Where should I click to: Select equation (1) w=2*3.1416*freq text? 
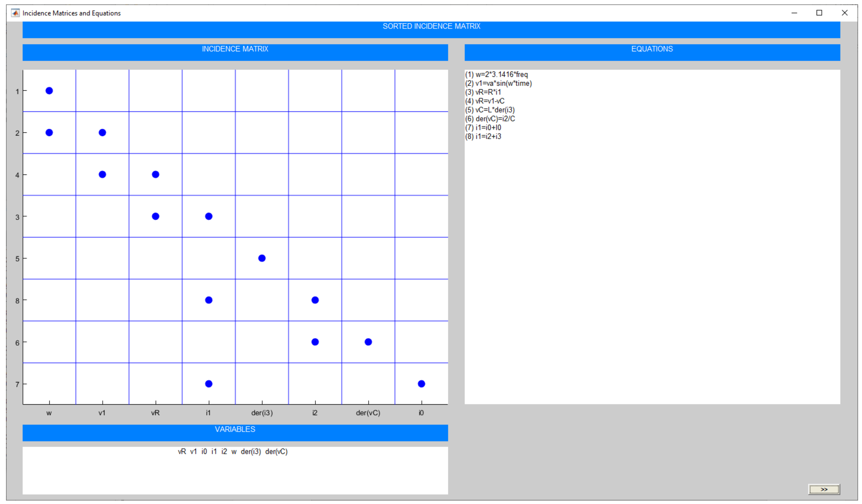(x=496, y=74)
